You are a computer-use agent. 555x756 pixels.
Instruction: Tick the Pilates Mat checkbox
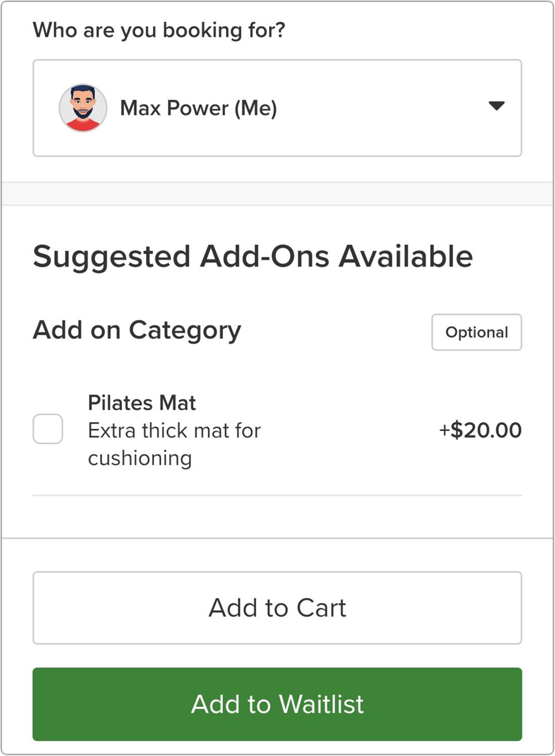48,429
